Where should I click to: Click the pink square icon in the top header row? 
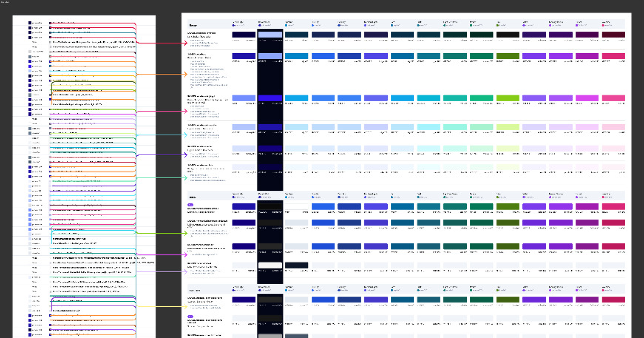pyautogui.click(x=603, y=25)
